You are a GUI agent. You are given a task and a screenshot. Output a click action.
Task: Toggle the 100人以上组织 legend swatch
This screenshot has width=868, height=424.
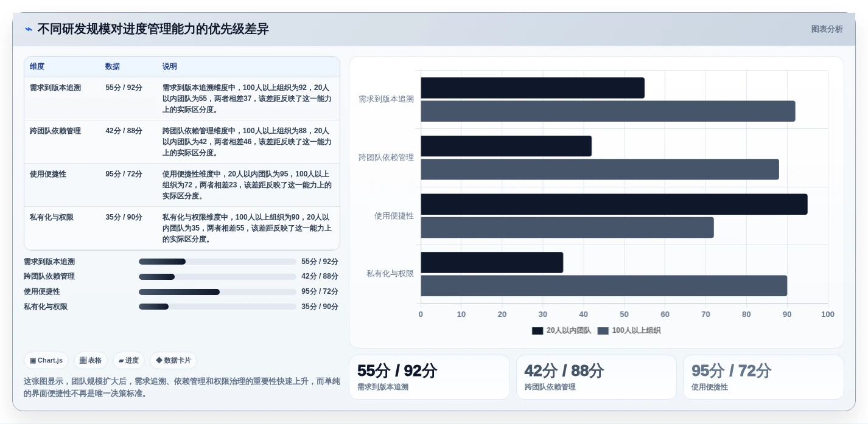[x=603, y=331]
